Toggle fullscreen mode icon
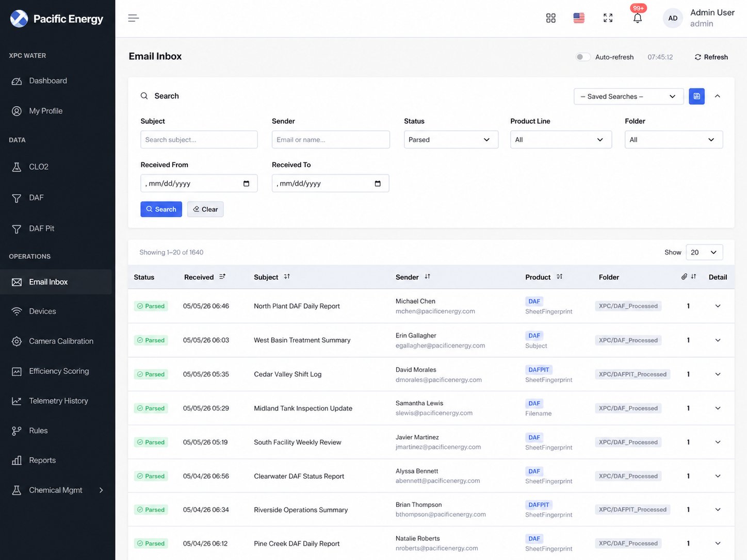This screenshot has width=747, height=560. [x=608, y=18]
